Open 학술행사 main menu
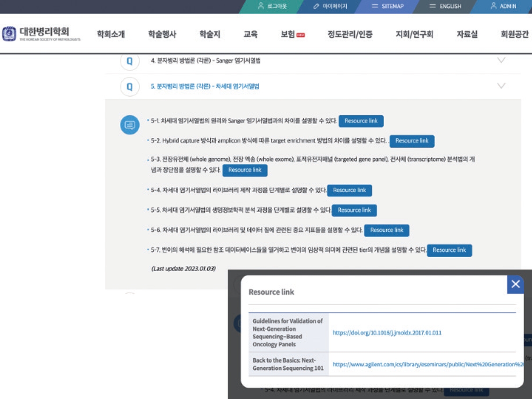 point(162,34)
